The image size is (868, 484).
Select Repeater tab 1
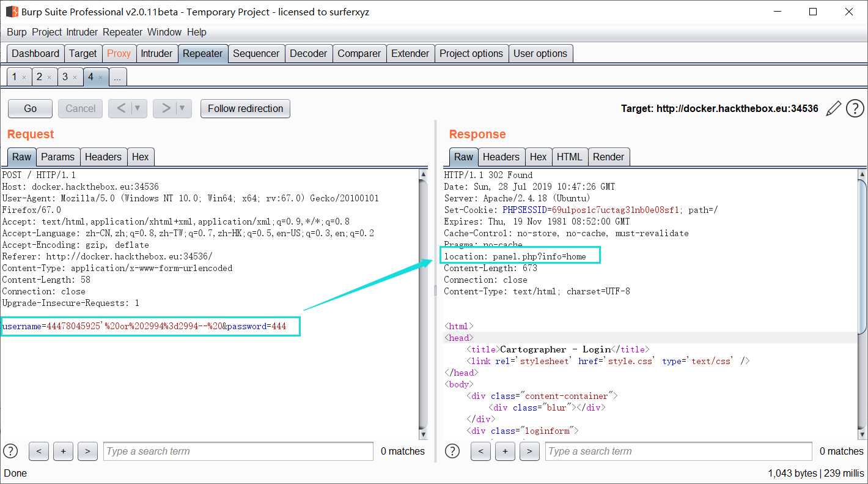(x=15, y=77)
